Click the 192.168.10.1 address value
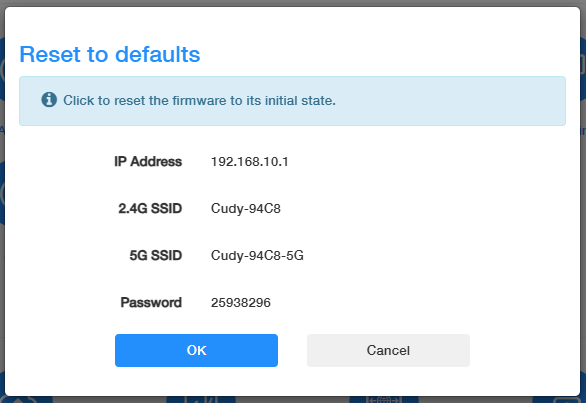 [x=250, y=161]
